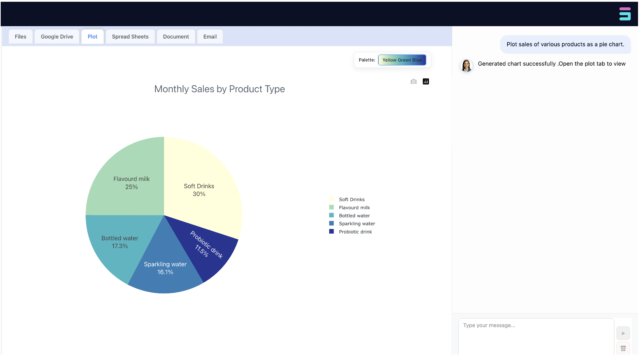Click the Bottled water legend color swatch

pos(332,215)
